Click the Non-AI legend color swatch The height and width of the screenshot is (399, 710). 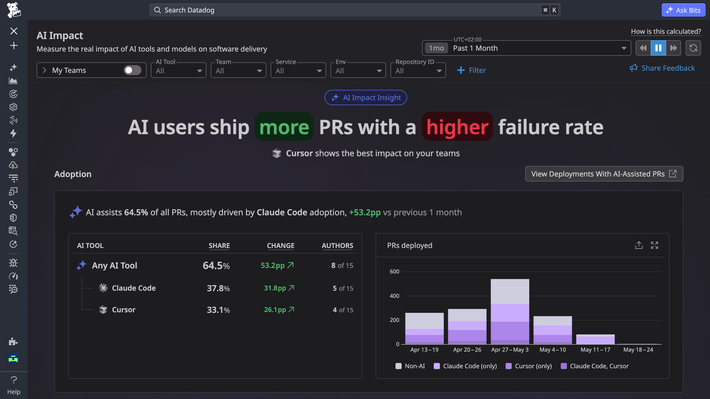pyautogui.click(x=398, y=366)
